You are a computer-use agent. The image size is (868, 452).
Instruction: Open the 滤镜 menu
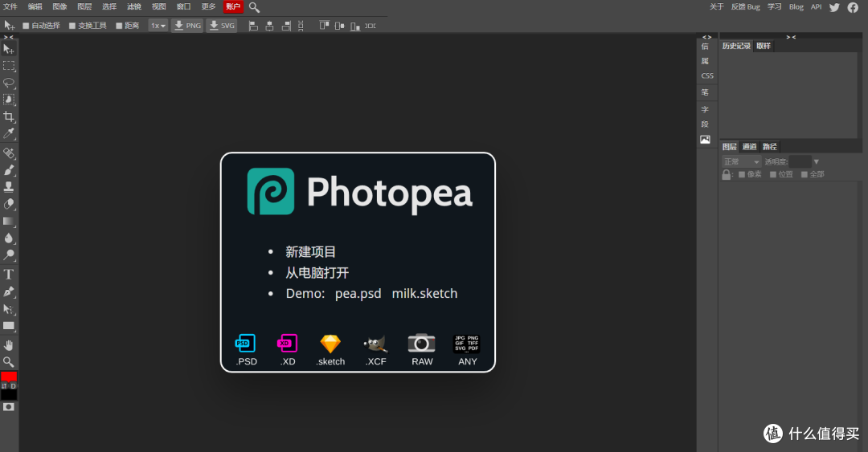pyautogui.click(x=134, y=6)
